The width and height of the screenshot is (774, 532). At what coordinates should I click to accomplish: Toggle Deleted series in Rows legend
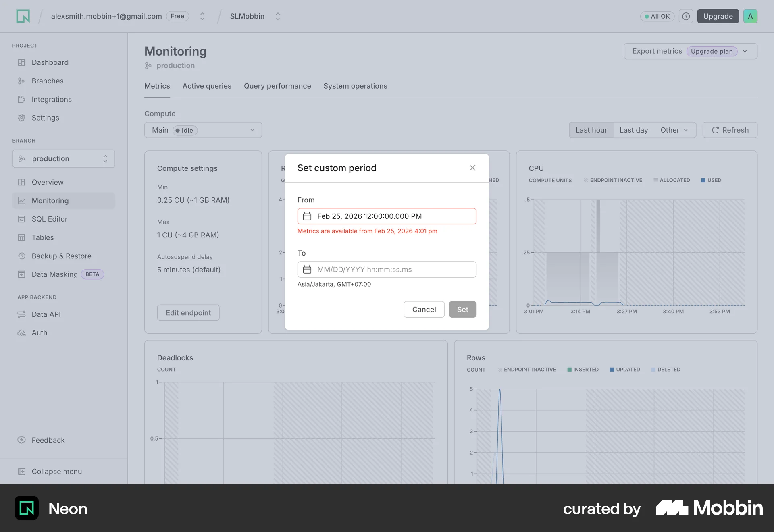click(666, 370)
